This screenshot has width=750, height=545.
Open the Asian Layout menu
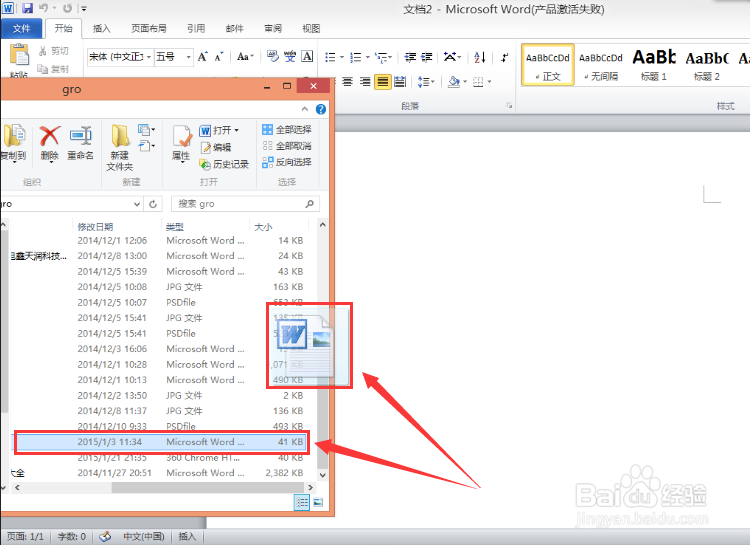pos(452,57)
